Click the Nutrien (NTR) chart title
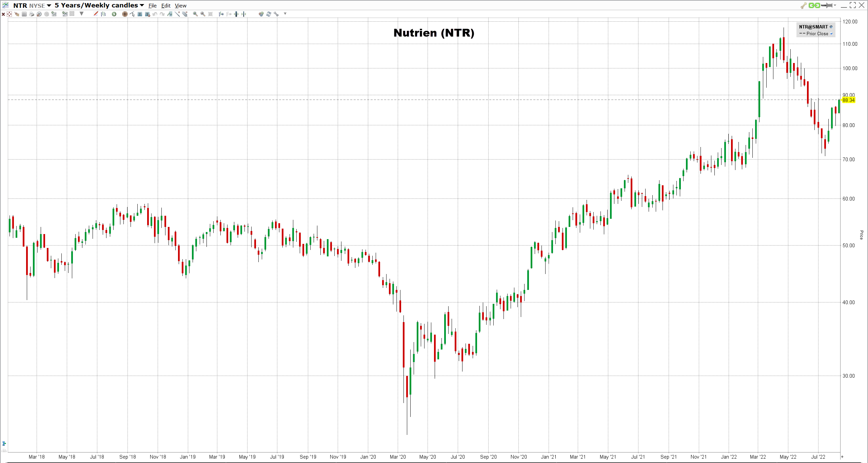The width and height of the screenshot is (868, 463). [x=434, y=33]
